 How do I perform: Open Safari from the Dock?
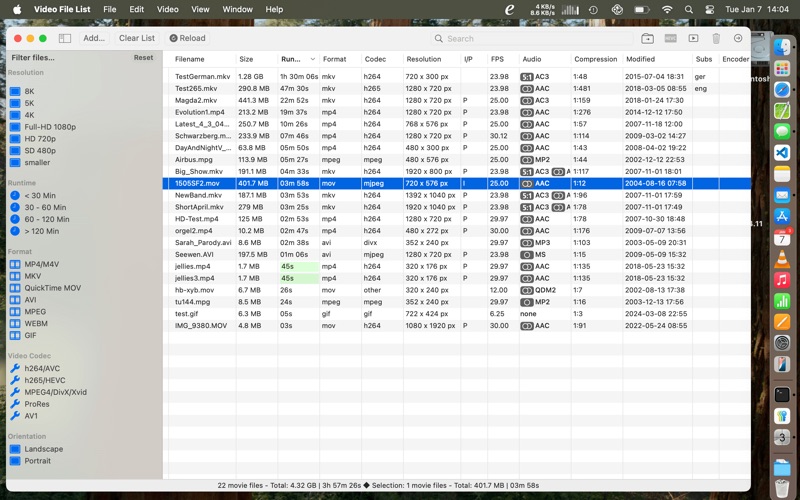pos(782,89)
